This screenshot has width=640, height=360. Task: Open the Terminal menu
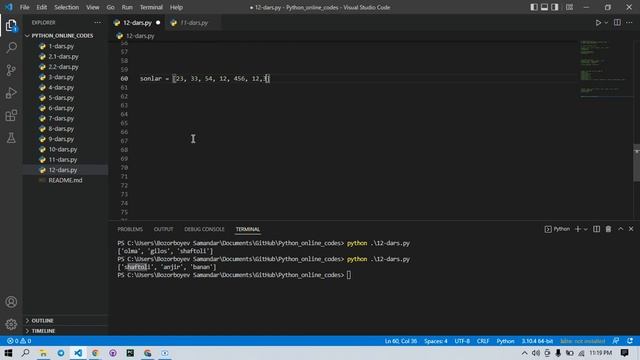pyautogui.click(x=151, y=7)
